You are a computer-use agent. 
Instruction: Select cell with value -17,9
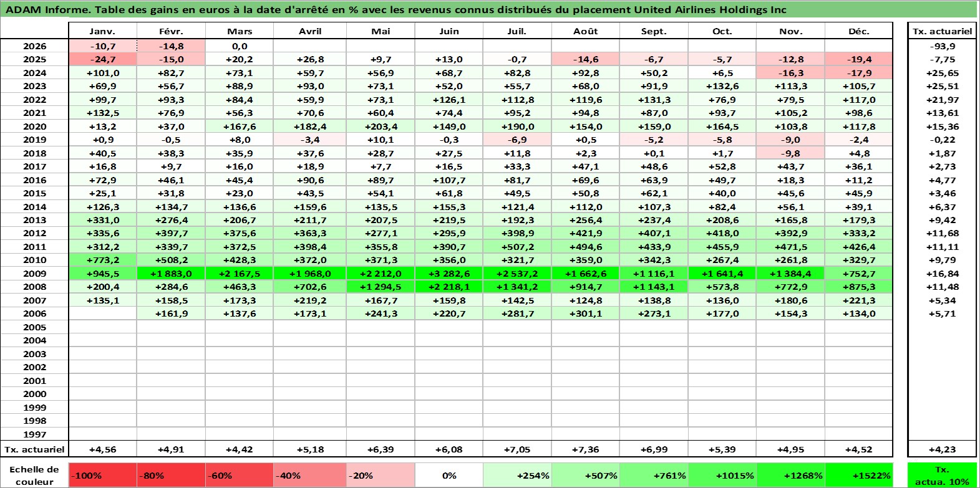(859, 73)
